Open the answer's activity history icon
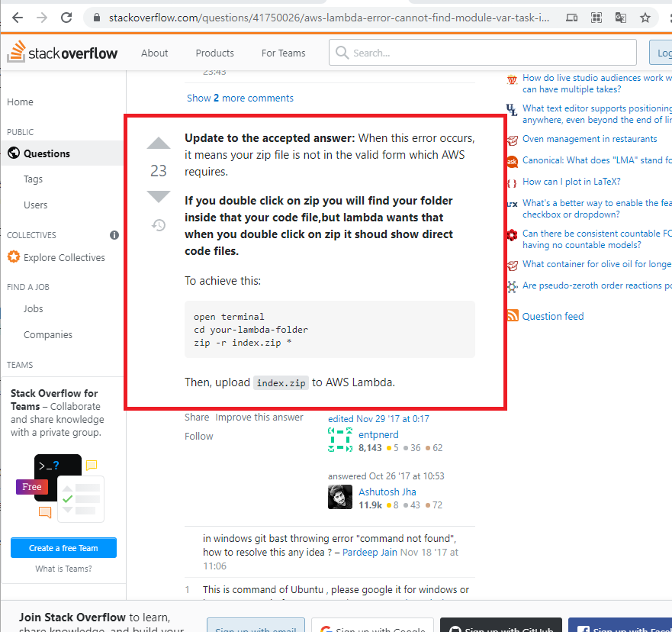This screenshot has width=672, height=632. coord(159,225)
